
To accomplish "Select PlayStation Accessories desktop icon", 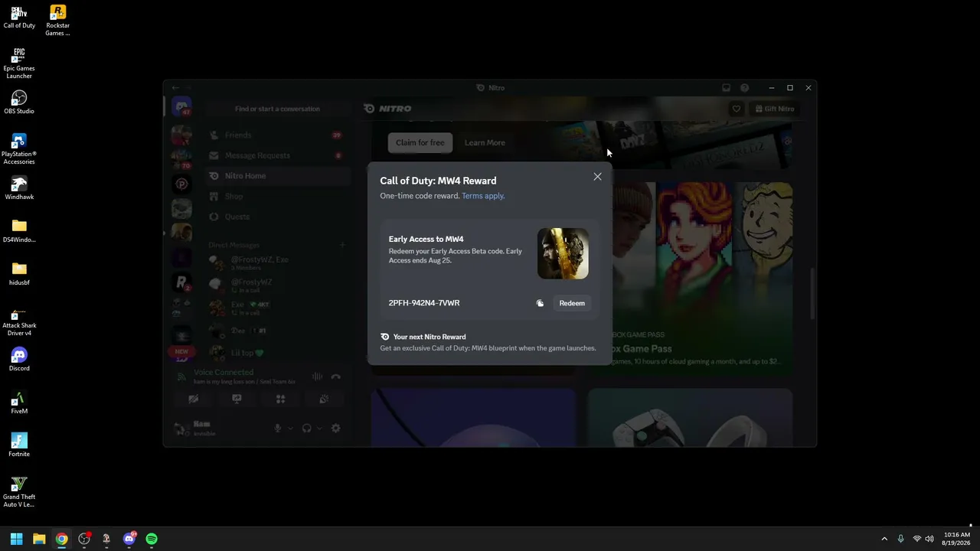I will coord(19,149).
